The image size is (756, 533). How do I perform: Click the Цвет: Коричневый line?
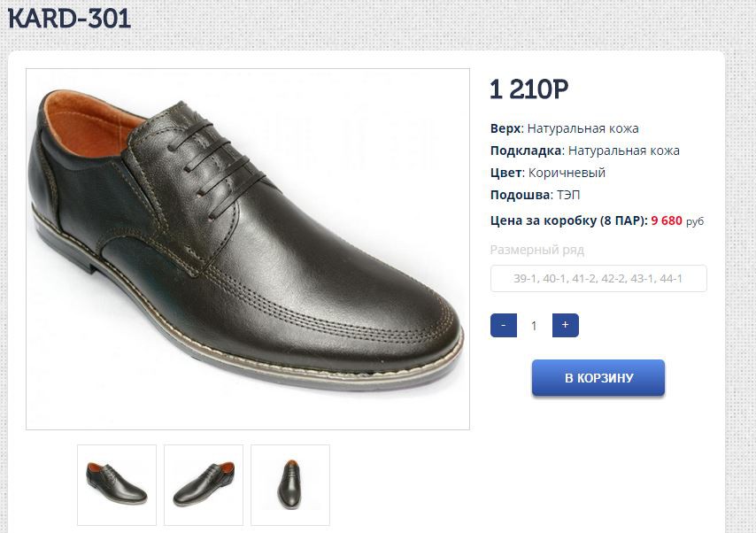pos(548,173)
